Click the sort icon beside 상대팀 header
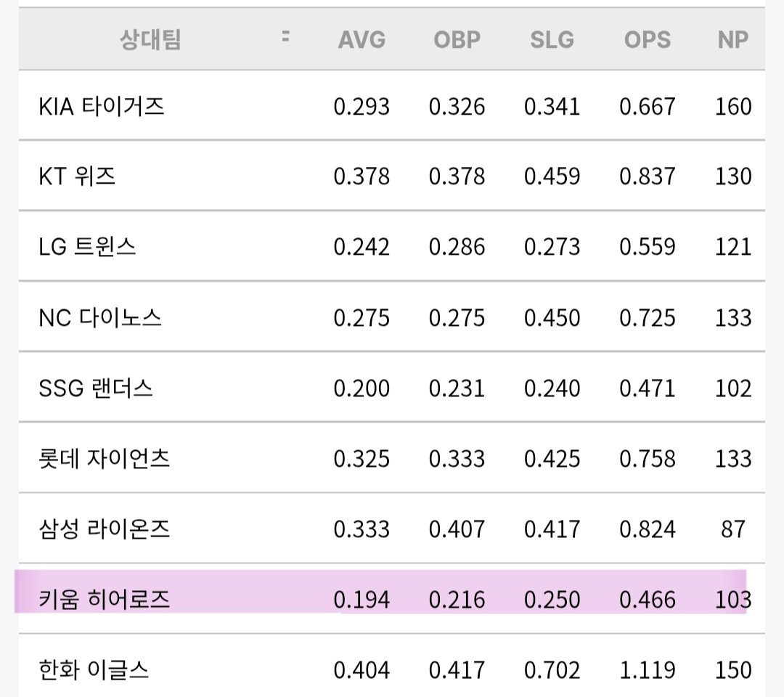 [x=285, y=36]
